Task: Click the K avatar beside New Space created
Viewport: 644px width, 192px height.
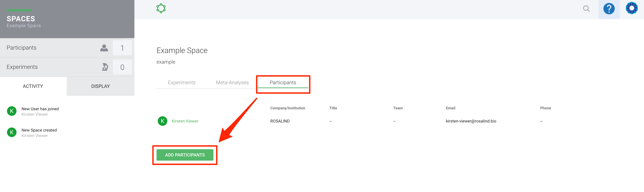Action: [12, 132]
